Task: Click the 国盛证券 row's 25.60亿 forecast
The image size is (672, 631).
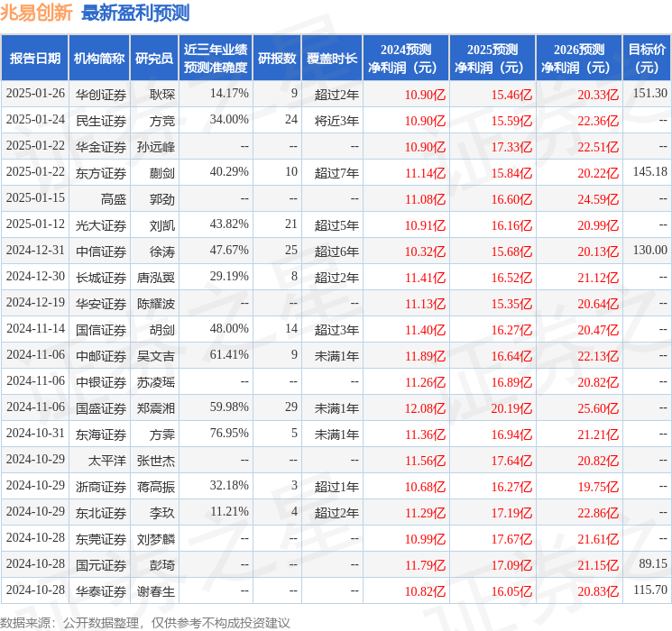Action: [x=598, y=408]
